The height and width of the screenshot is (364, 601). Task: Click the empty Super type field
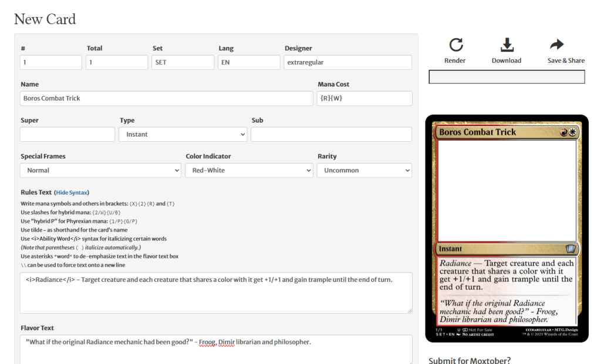(x=67, y=134)
